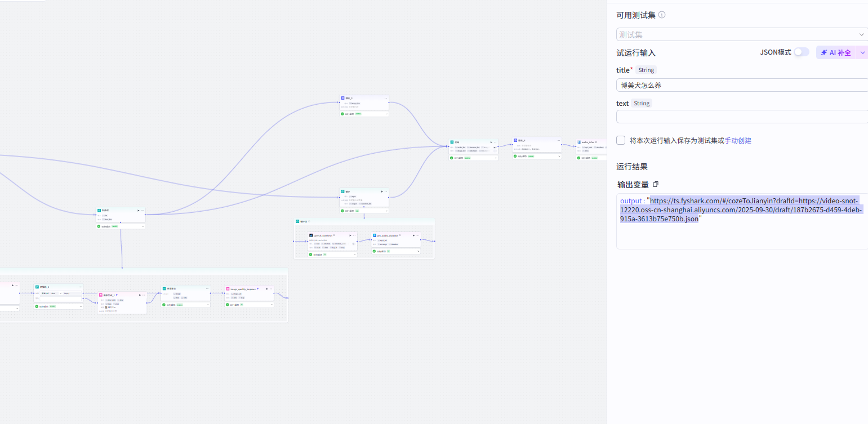Image resolution: width=868 pixels, height=424 pixels.
Task: Expand the run result under image_quality_improve node
Action: (271, 305)
